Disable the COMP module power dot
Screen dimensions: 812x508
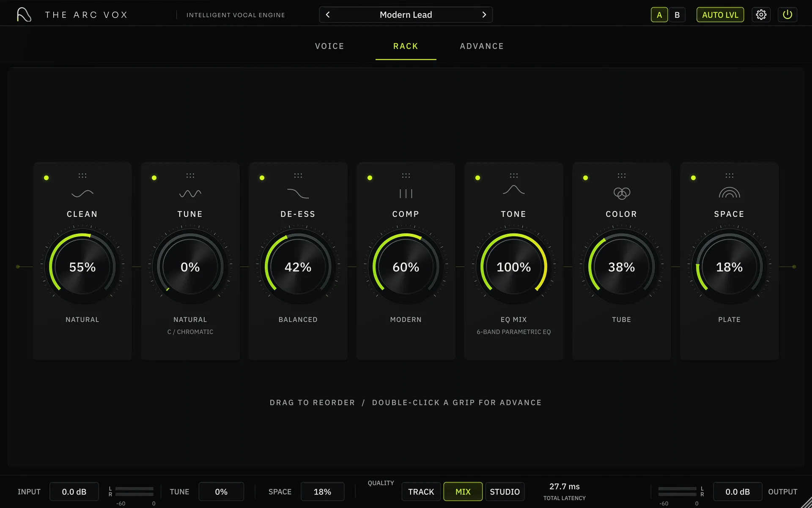point(370,178)
